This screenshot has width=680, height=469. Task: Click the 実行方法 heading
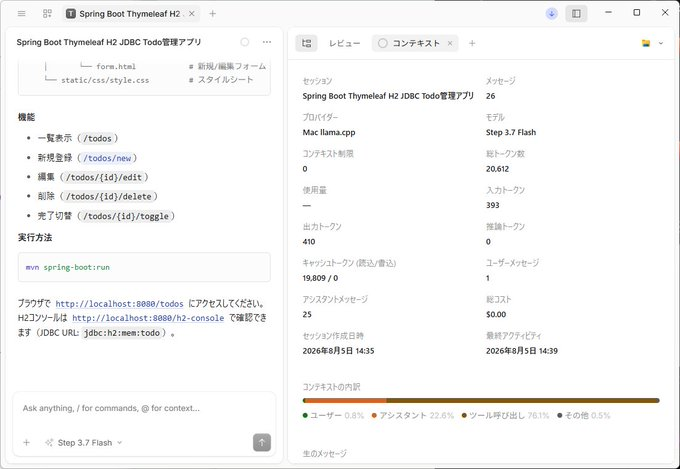pyautogui.click(x=35, y=237)
